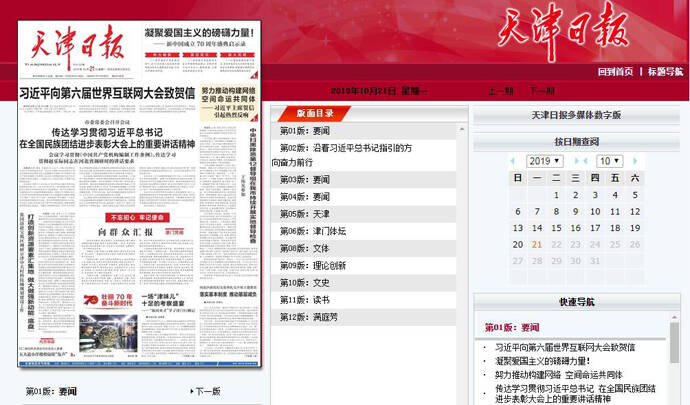The image size is (690, 405).
Task: Pick October 2 on the calendar
Action: (x=576, y=195)
